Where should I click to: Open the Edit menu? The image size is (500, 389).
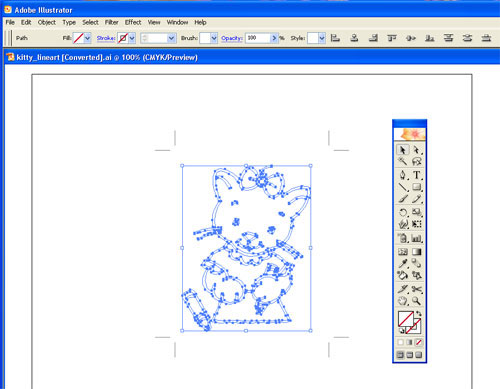point(26,22)
